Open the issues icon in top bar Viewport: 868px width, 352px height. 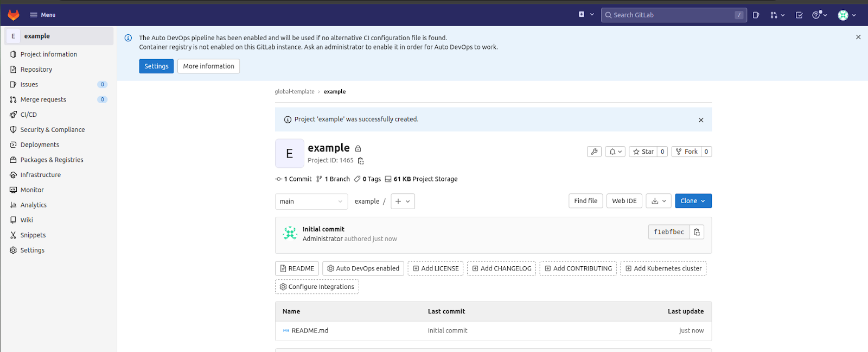[x=756, y=15]
